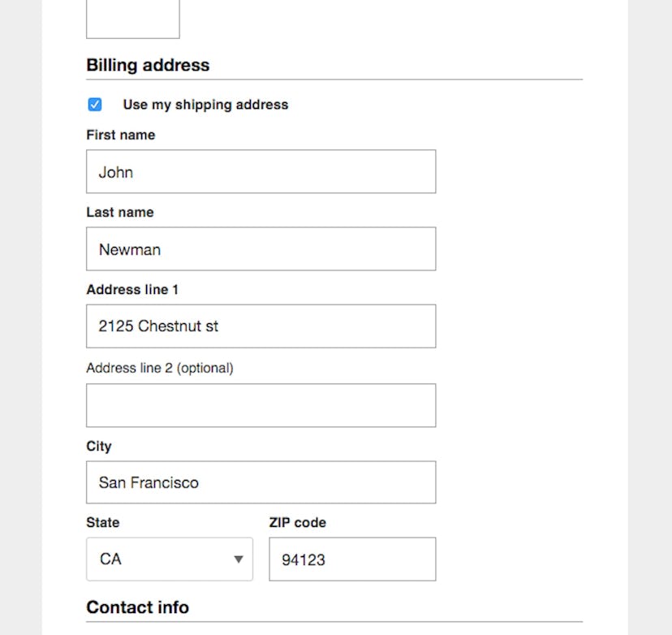
Task: Select the Address line 1 field
Action: (260, 326)
